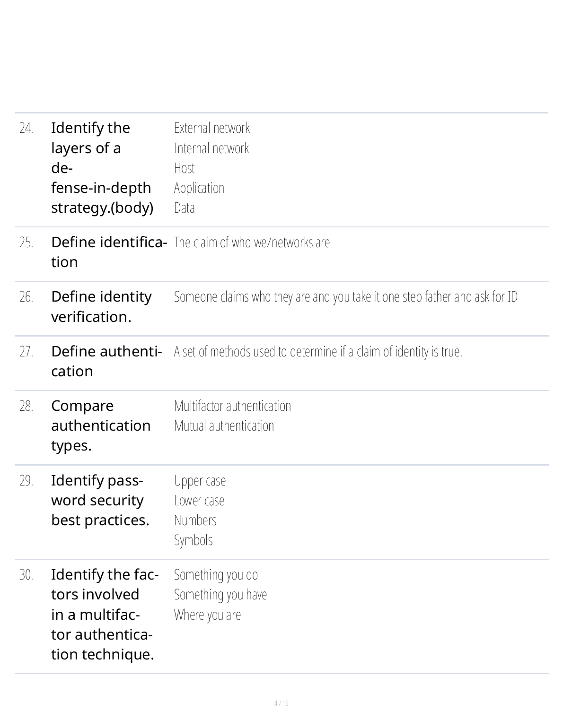This screenshot has width=563, height=728.
Task: Click the 'A set of methods used' definition
Action: tap(318, 352)
